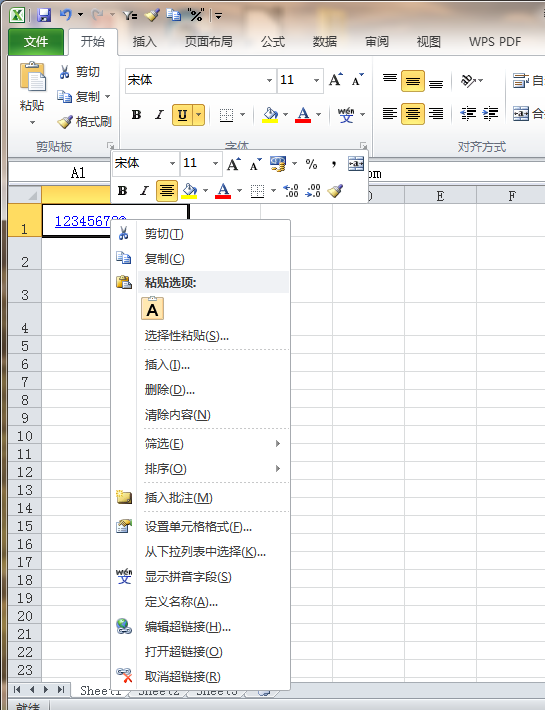The image size is (545, 710).
Task: Toggle Bold in the ribbon
Action: click(x=136, y=115)
